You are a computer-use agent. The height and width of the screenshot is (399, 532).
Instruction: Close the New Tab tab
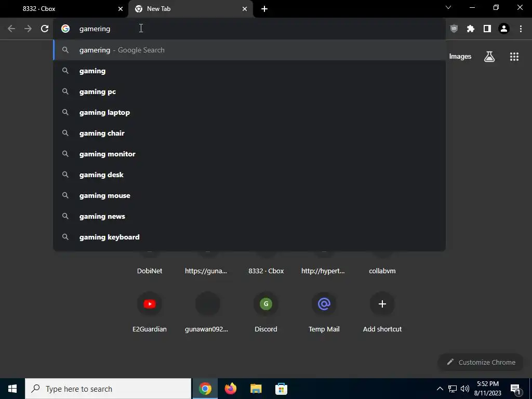click(245, 9)
